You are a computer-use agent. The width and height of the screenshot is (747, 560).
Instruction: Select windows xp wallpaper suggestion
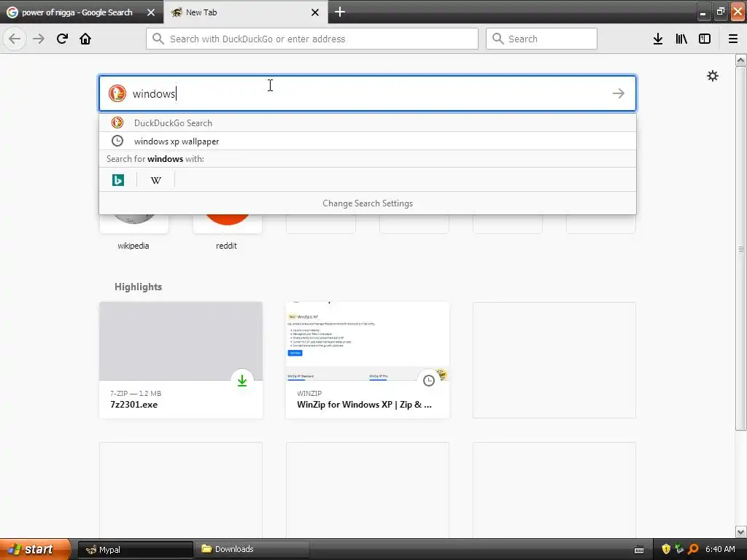pos(368,141)
